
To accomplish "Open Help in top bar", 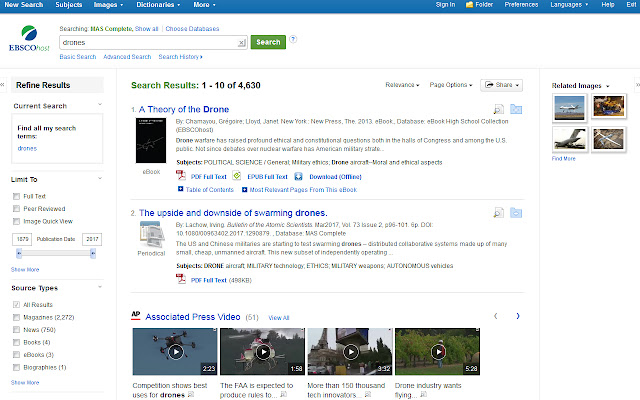I will point(607,5).
